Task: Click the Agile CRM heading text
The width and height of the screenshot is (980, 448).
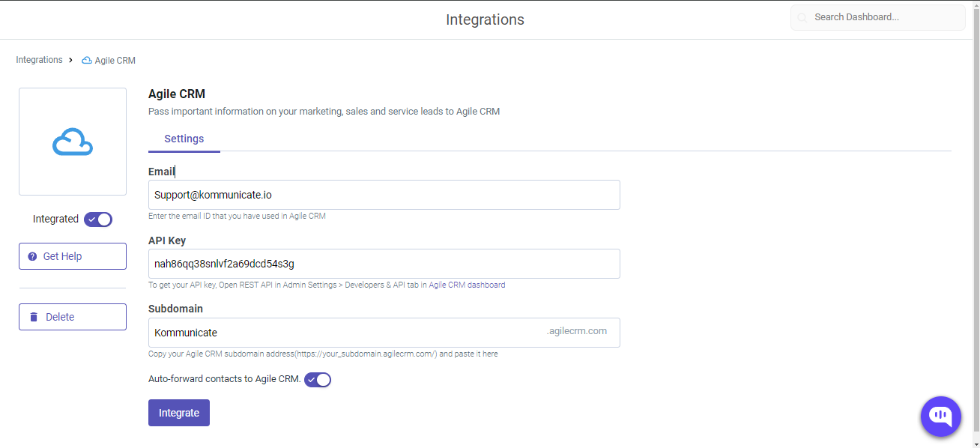Action: coord(177,94)
